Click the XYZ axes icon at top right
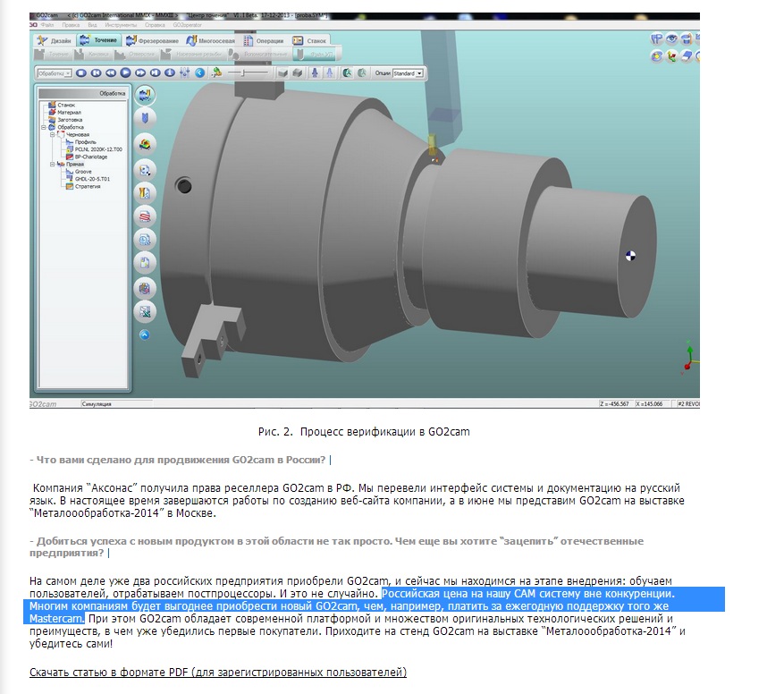 pos(672,56)
